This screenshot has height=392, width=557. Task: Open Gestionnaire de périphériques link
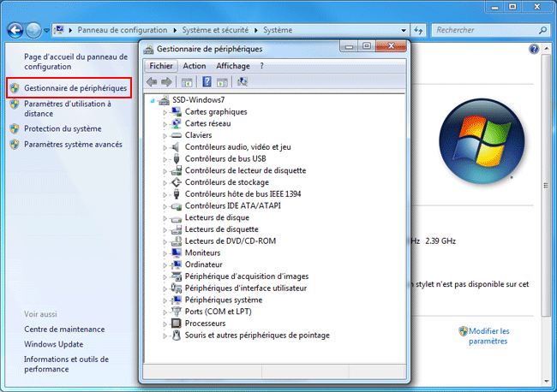coord(75,88)
